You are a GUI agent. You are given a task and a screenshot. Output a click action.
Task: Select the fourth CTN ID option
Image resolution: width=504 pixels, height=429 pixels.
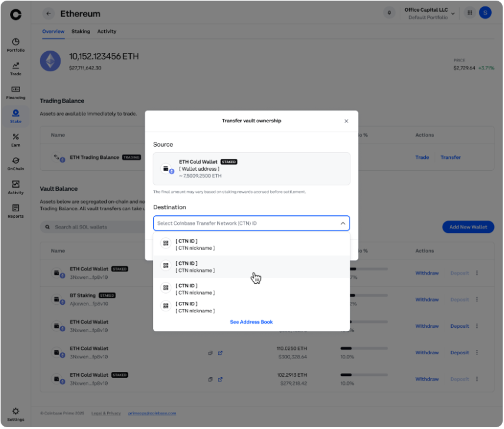click(x=251, y=307)
